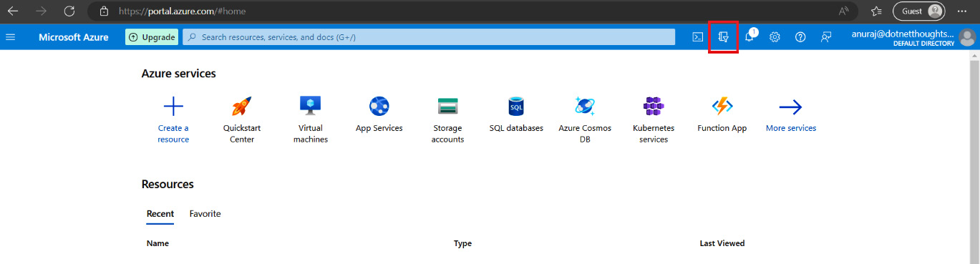Open the Help and support question mark

pos(800,37)
